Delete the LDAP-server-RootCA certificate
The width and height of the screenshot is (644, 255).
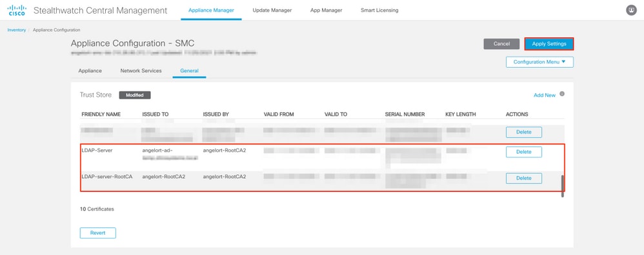coord(524,178)
